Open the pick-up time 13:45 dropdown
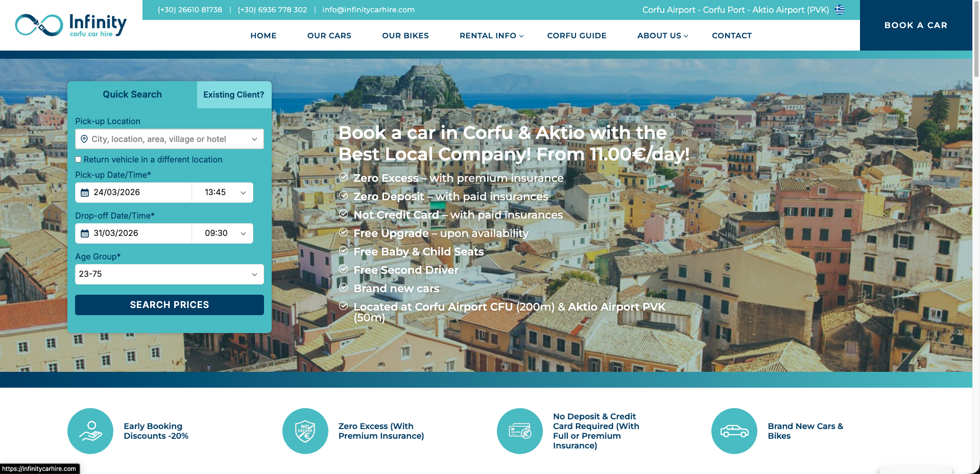Image resolution: width=980 pixels, height=474 pixels. click(223, 193)
